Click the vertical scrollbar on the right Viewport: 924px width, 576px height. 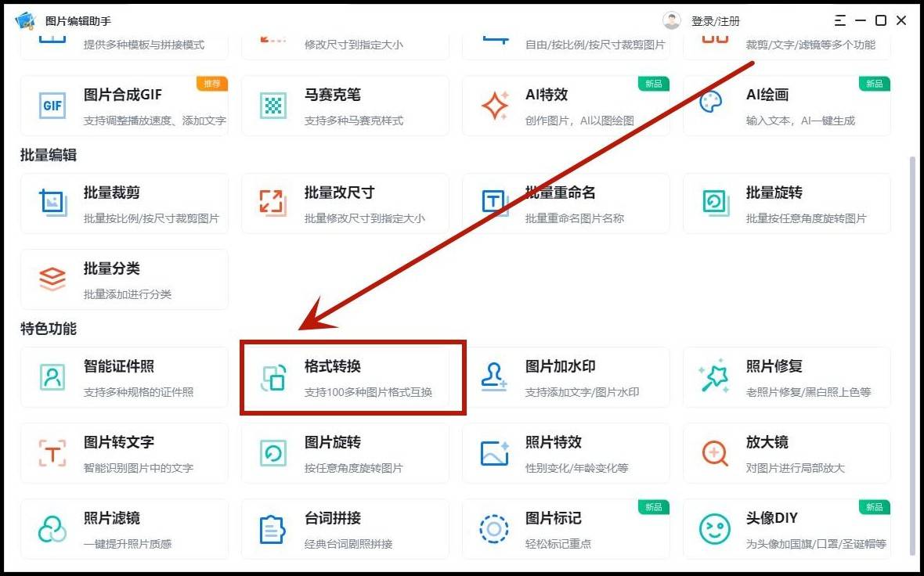point(911,352)
